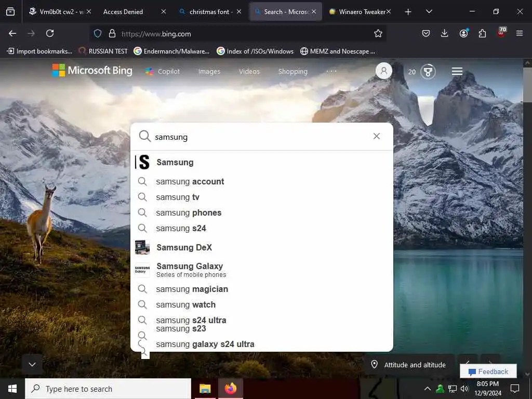
Task: Select samsung s24 suggestion
Action: pos(262,229)
